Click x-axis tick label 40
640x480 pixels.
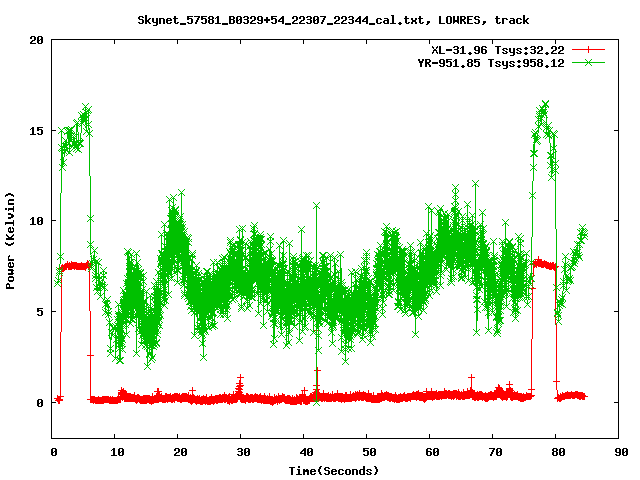pyautogui.click(x=306, y=452)
